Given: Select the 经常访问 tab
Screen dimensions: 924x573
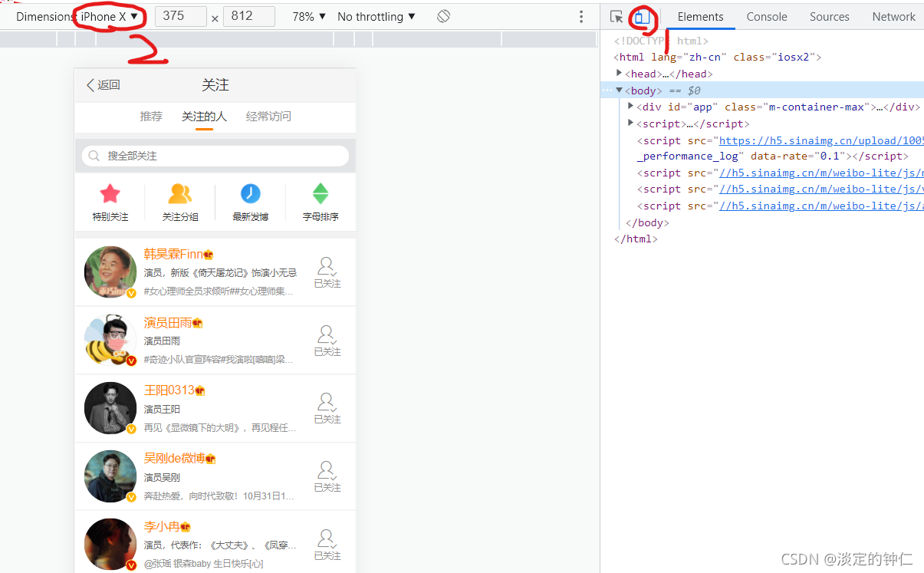Looking at the screenshot, I should pos(268,117).
